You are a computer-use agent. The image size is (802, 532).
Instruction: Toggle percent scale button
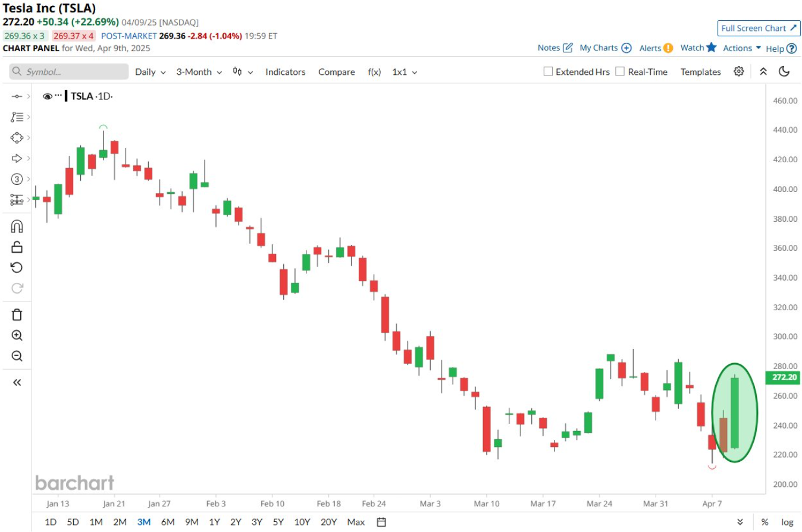tap(765, 522)
